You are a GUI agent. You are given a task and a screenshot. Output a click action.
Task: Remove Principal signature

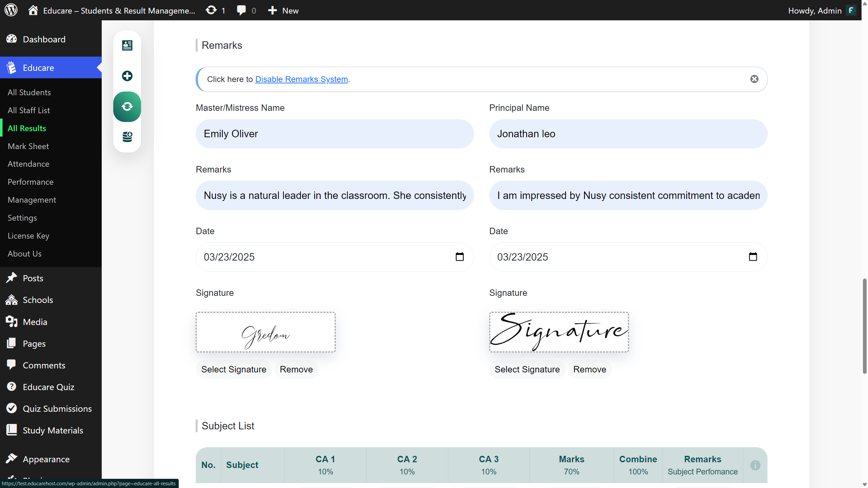[x=590, y=369]
